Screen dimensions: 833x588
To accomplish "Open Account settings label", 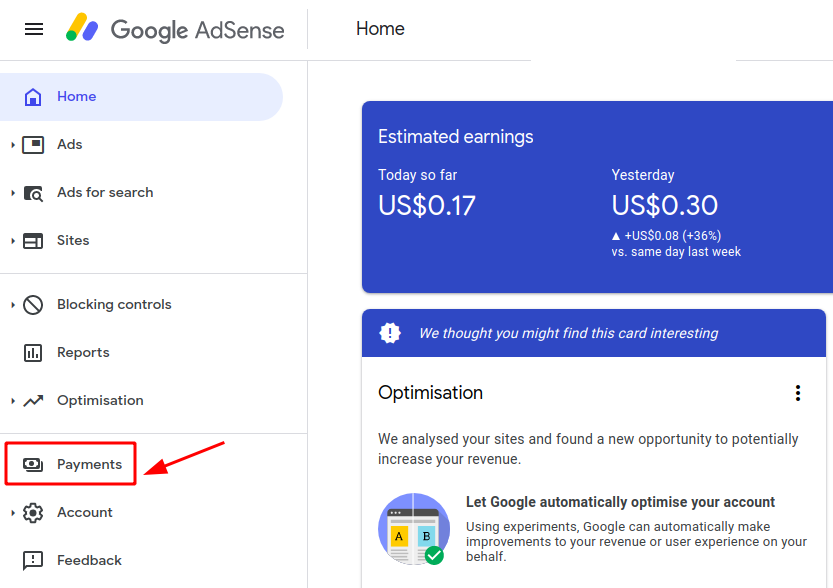I will (x=85, y=512).
